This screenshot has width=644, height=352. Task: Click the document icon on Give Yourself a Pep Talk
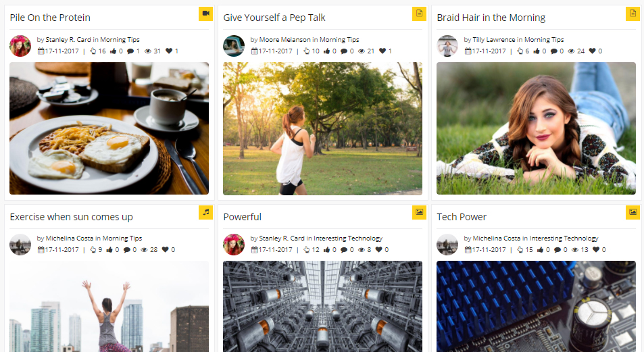pos(420,14)
